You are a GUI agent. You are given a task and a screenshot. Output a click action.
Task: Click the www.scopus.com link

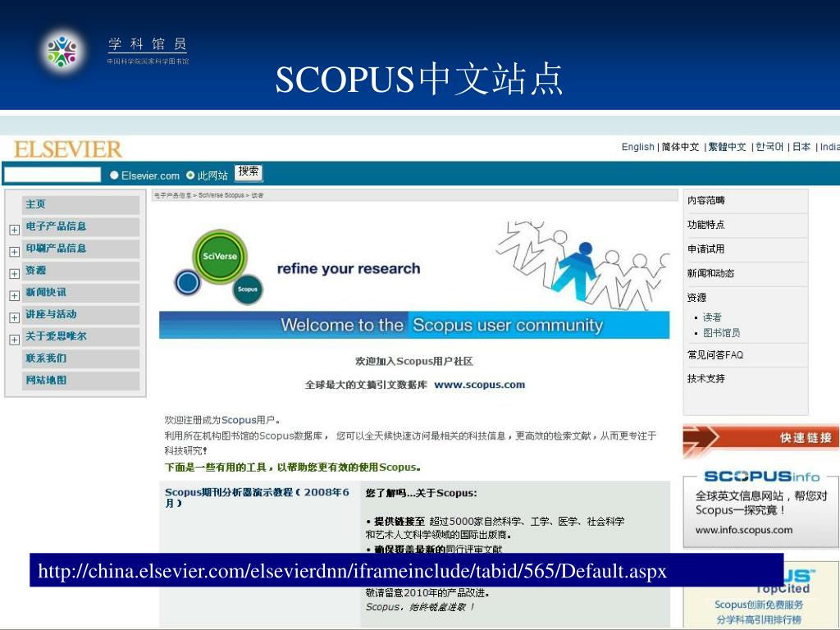[479, 385]
